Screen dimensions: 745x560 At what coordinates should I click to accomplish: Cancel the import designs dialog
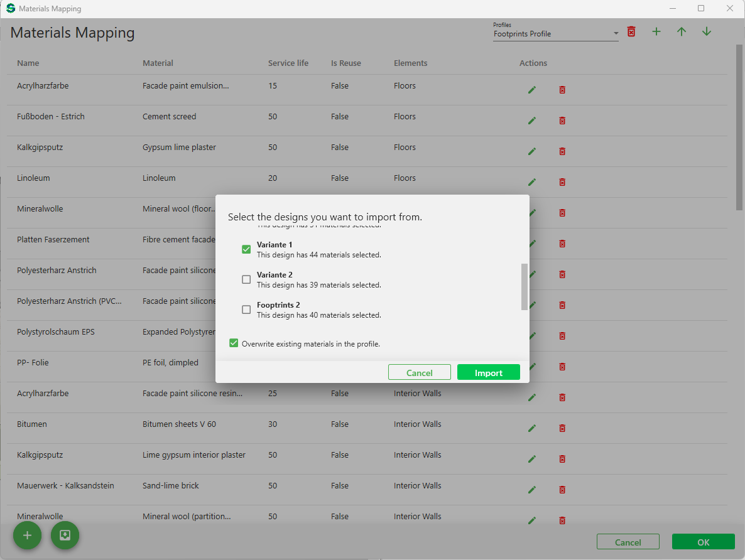tap(419, 372)
